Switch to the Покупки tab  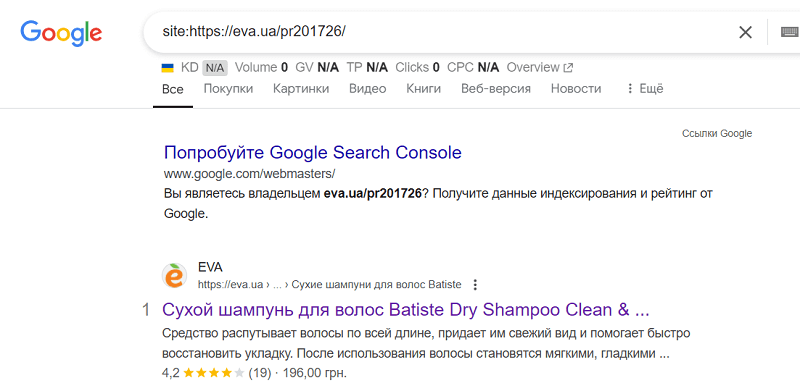click(229, 89)
